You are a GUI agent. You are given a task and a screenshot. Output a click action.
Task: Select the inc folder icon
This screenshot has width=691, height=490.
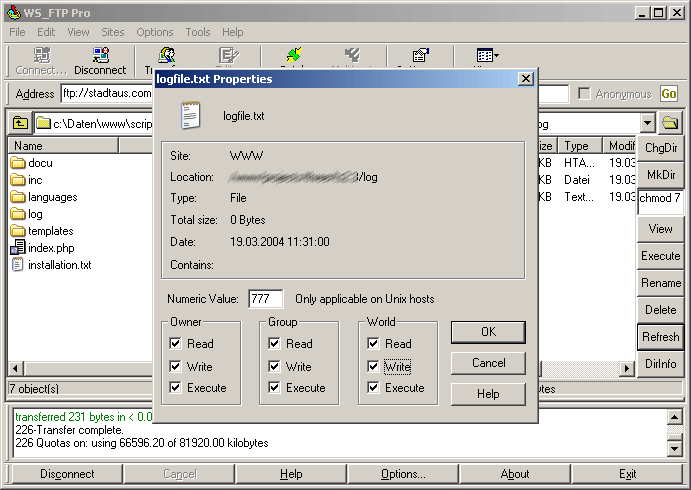[18, 180]
